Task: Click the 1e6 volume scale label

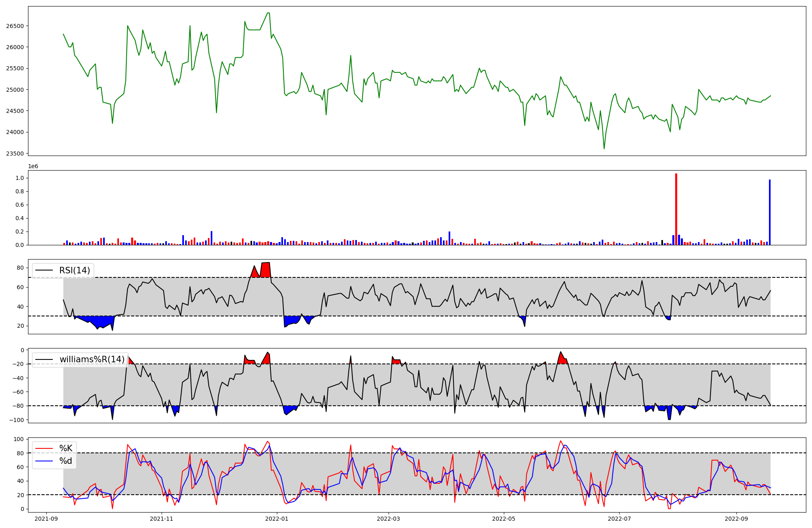Action: [x=33, y=166]
